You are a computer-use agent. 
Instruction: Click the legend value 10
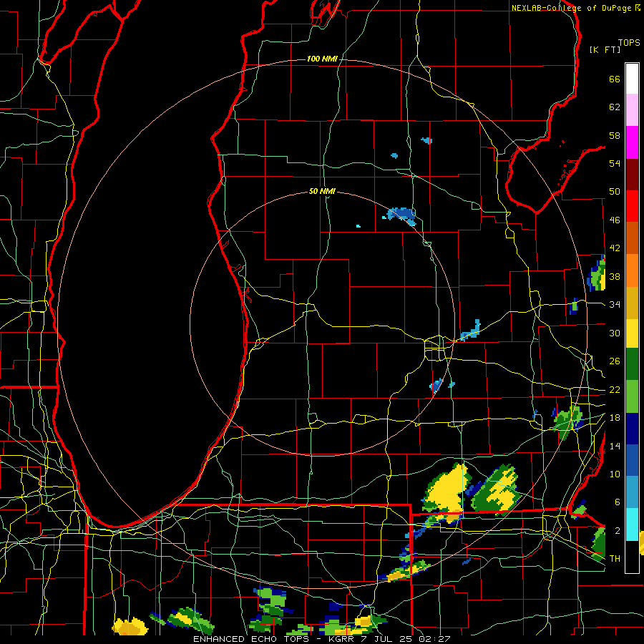coord(615,474)
